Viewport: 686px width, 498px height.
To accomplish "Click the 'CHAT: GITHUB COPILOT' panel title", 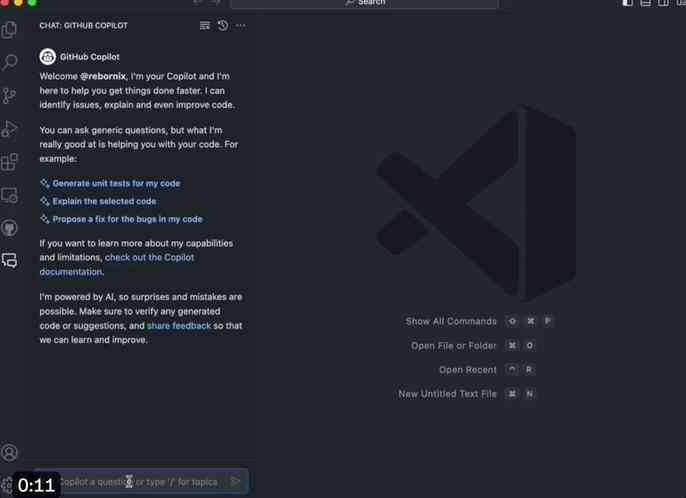I will click(84, 25).
